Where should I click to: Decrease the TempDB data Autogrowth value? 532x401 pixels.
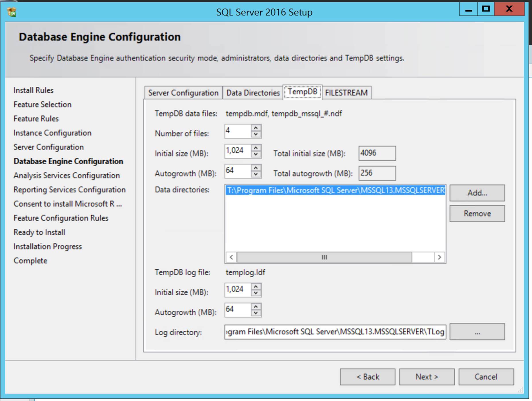255,174
